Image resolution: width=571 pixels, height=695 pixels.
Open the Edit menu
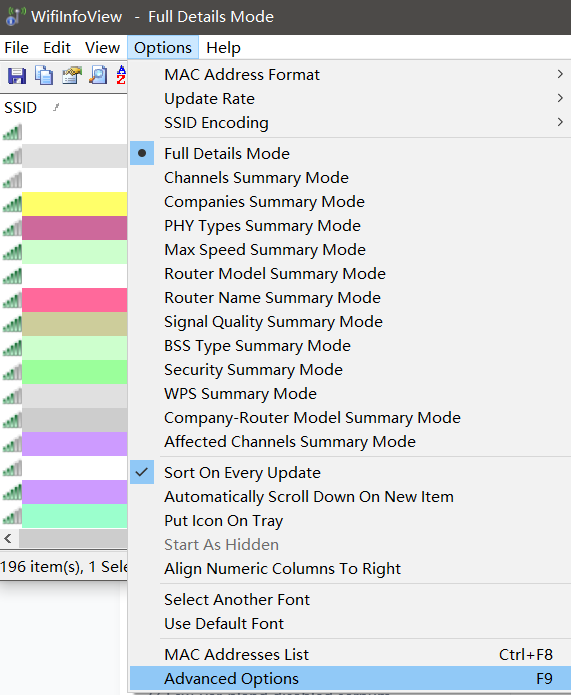pos(57,47)
